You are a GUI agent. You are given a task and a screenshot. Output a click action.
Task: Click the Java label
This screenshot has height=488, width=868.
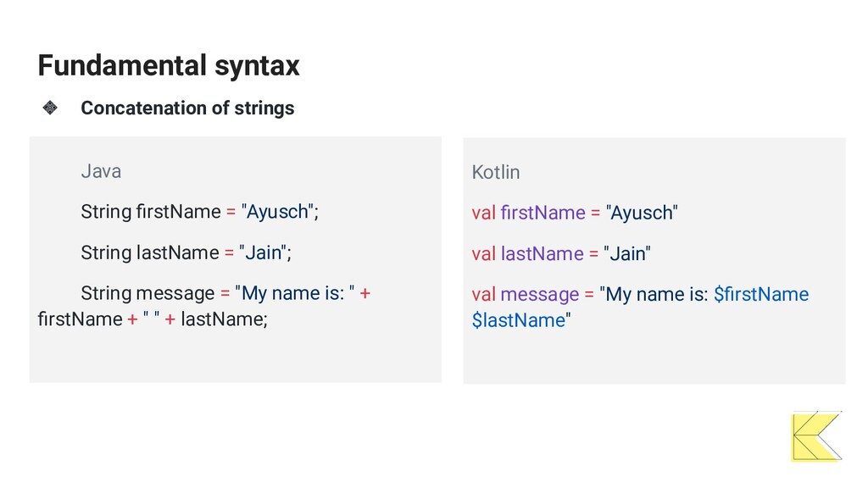point(101,171)
